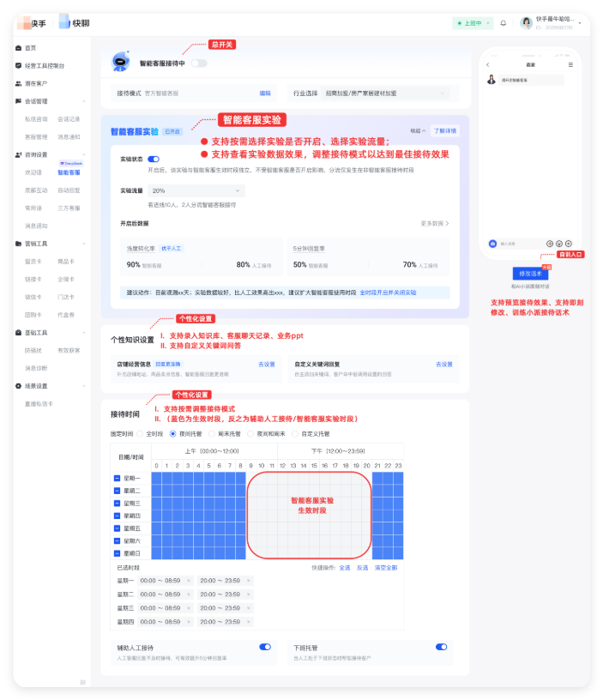
Task: Open the 实验流量 20% dropdown
Action: (196, 190)
